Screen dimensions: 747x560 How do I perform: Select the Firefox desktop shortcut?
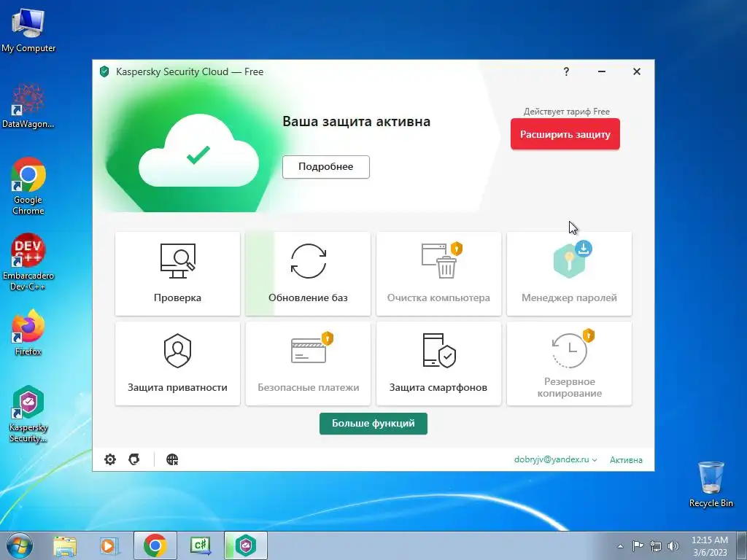28,332
